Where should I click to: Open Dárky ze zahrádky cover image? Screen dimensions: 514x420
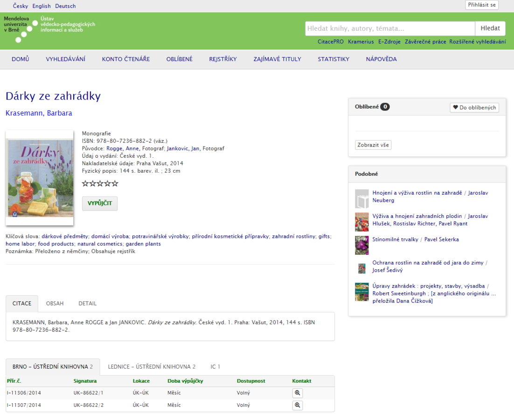(40, 178)
